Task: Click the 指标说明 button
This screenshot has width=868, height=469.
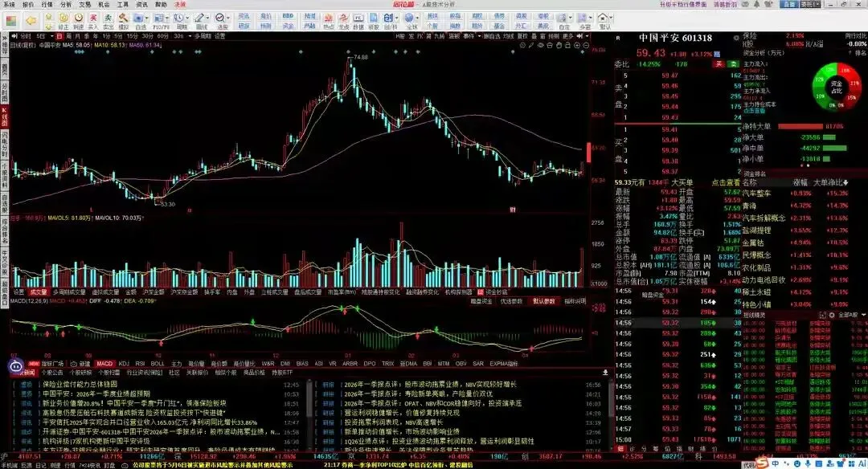Action: pos(575,301)
